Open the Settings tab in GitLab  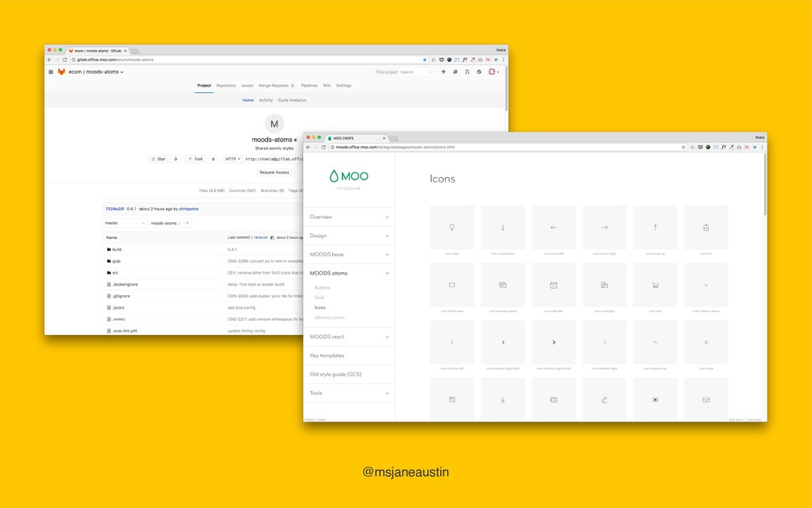coord(343,86)
